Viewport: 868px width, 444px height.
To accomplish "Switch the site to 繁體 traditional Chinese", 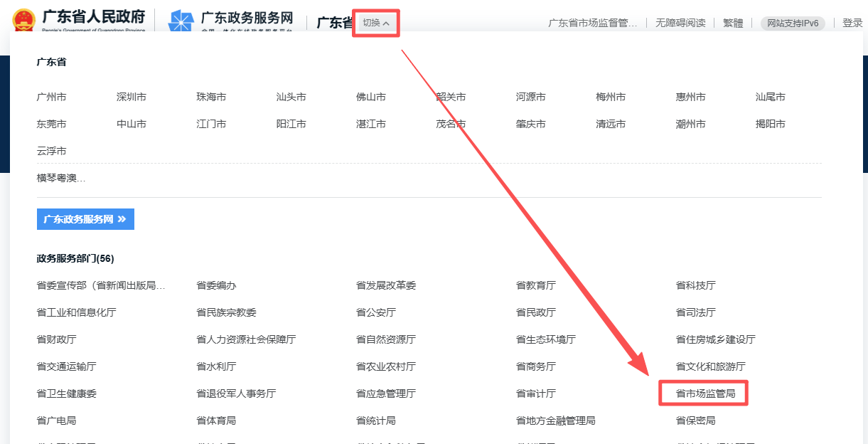I will tap(732, 22).
